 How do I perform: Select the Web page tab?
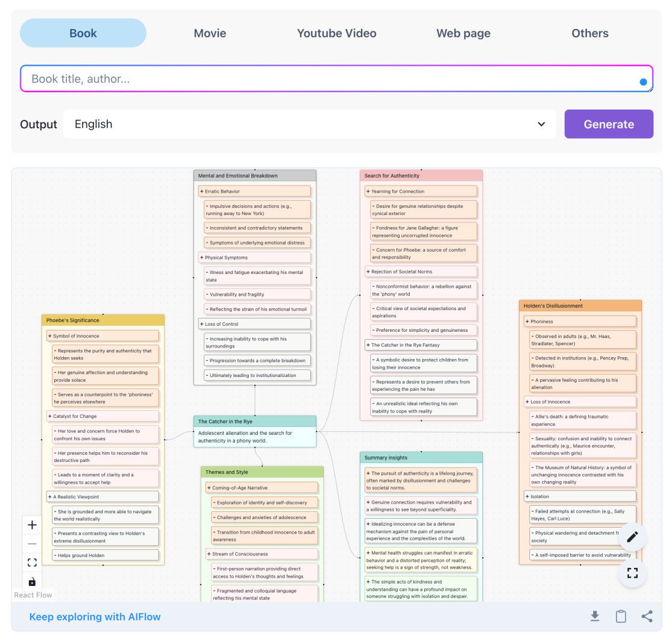point(463,33)
